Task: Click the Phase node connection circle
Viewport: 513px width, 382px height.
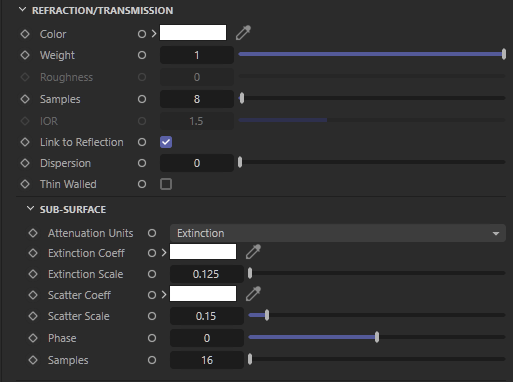Action: (152, 338)
